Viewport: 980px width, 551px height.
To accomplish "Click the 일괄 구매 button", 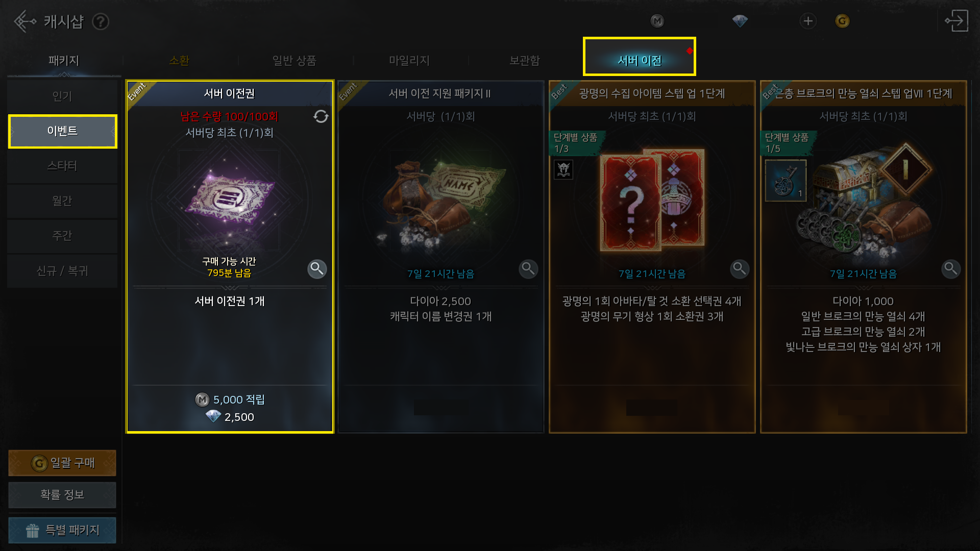I will [x=62, y=463].
